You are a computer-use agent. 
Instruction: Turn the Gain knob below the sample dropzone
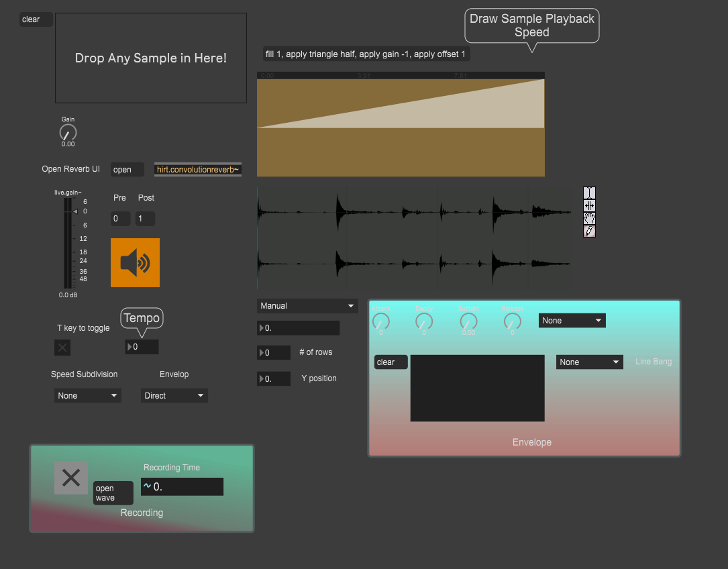[x=68, y=133]
